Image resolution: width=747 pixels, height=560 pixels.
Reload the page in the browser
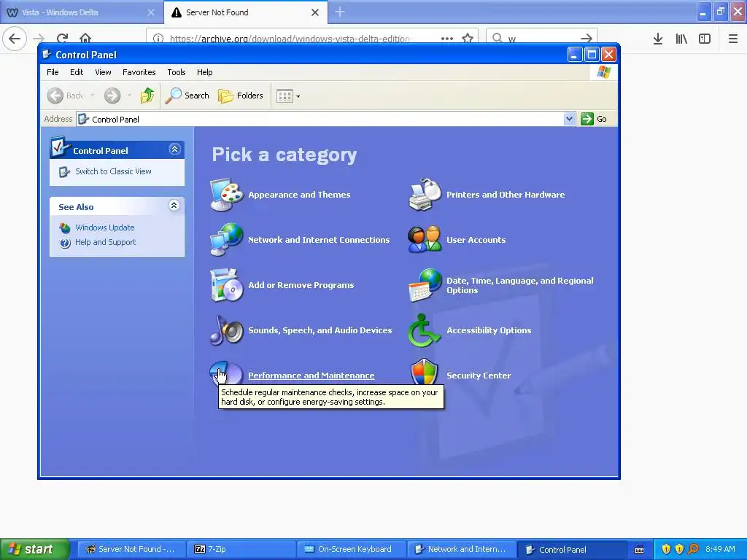pos(63,38)
